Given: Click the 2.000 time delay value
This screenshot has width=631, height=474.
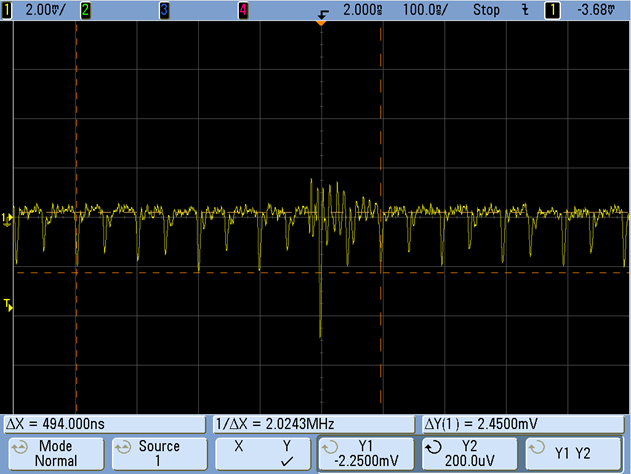Looking at the screenshot, I should 363,10.
